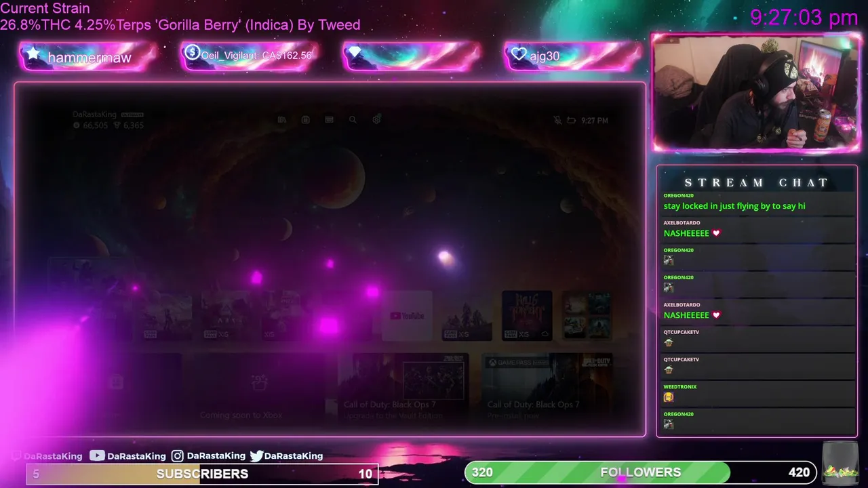Viewport: 868px width, 488px height.
Task: Click the YouTube logo in social bar
Action: click(x=97, y=455)
